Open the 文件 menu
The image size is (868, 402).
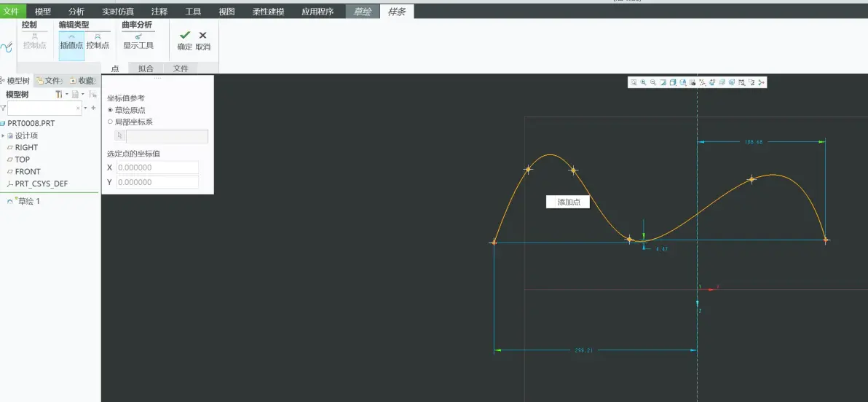coord(11,11)
